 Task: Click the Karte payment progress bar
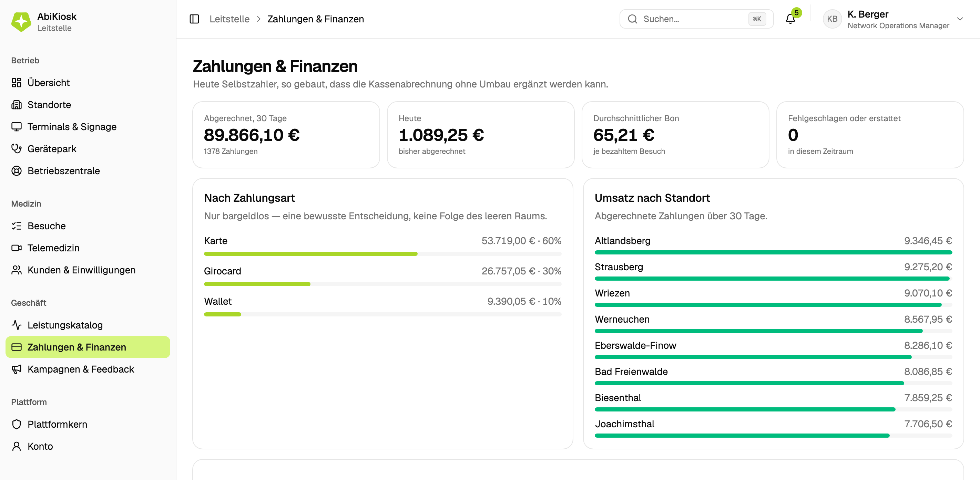(382, 254)
